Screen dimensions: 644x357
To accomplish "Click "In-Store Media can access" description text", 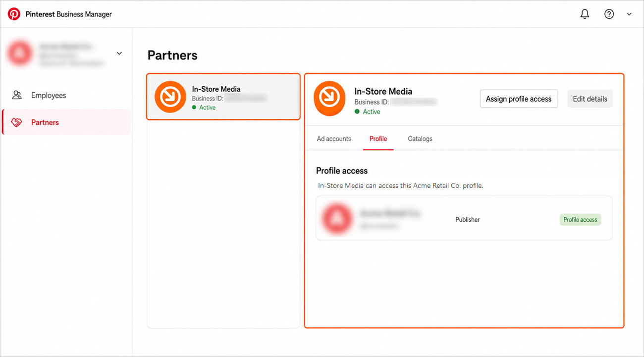I will [400, 186].
